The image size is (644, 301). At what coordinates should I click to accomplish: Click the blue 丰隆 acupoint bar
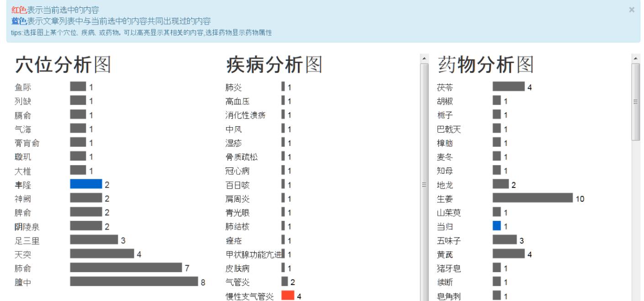[86, 184]
